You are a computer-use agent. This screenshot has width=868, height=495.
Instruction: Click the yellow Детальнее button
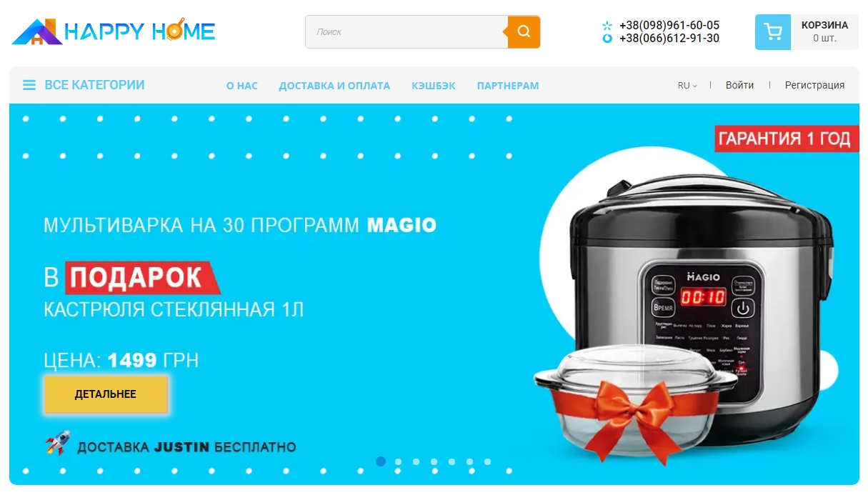tap(106, 394)
